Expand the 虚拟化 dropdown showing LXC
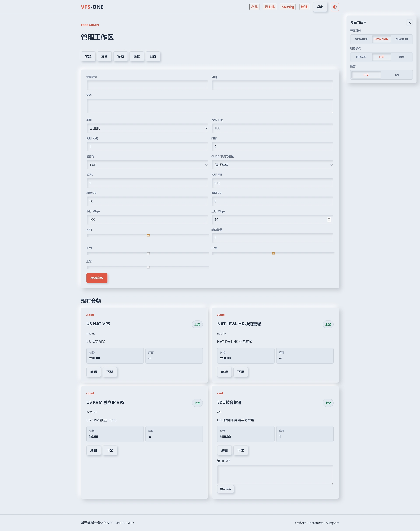The height and width of the screenshot is (531, 420). 147,165
